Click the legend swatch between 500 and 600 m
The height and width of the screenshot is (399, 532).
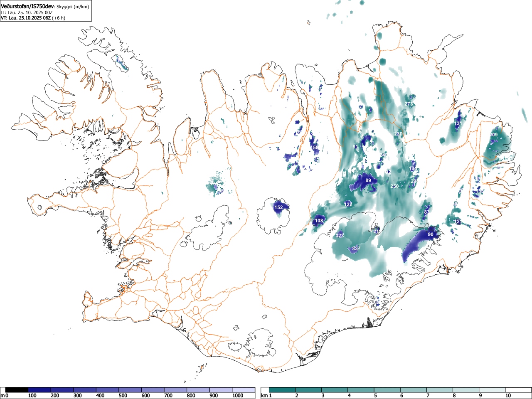click(x=130, y=390)
